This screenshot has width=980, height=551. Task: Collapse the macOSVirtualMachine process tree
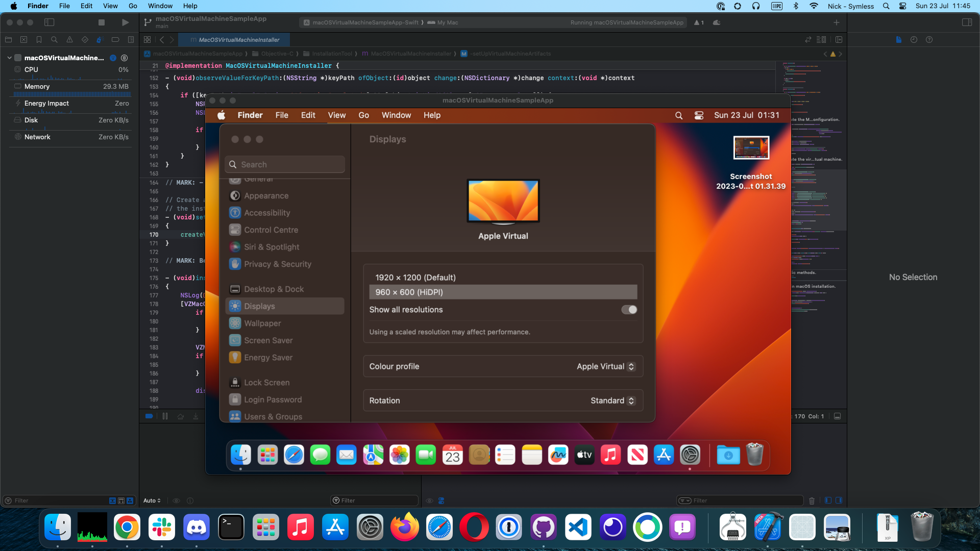(9, 58)
